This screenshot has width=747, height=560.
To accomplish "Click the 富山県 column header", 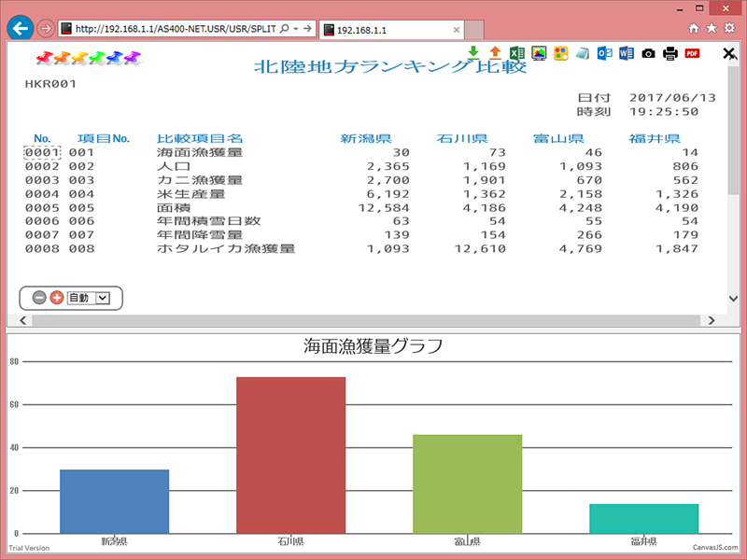I will click(x=558, y=138).
